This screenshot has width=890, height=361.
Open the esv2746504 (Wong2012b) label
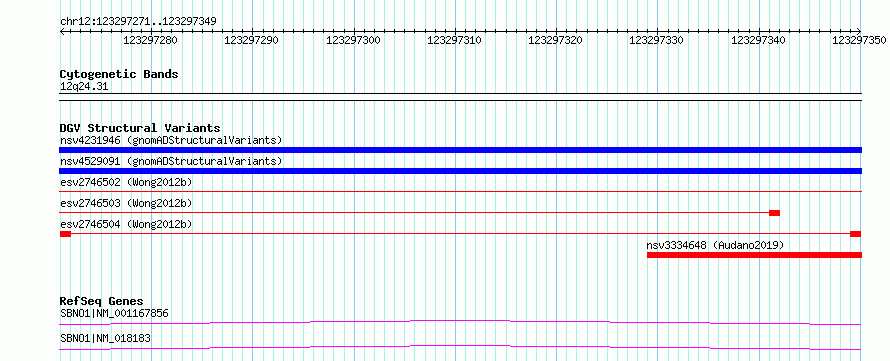point(126,224)
